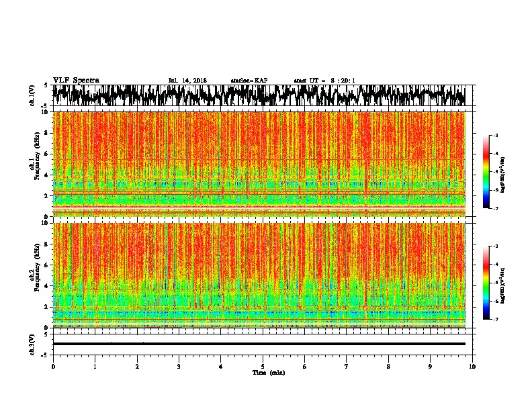Click the thick black line in the ch.3(V) panel
532x411 pixels.
tap(259, 344)
